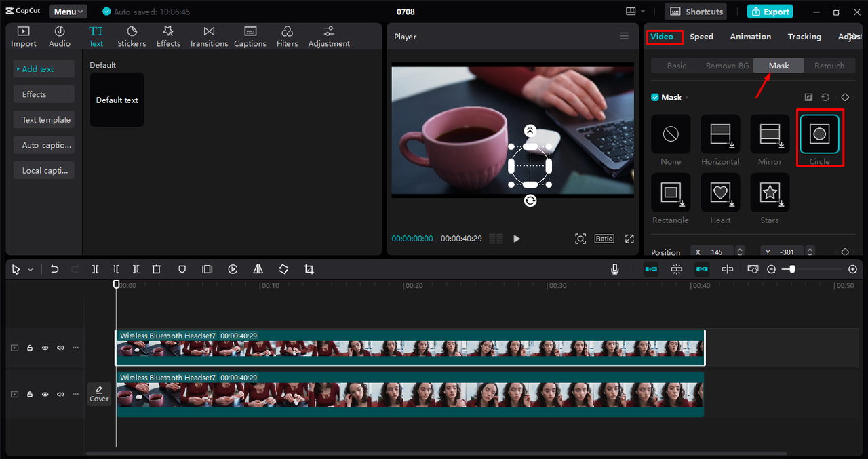Screen dimensions: 868x459
Task: Expand the selection tool dropdown arrow
Action: click(x=30, y=270)
